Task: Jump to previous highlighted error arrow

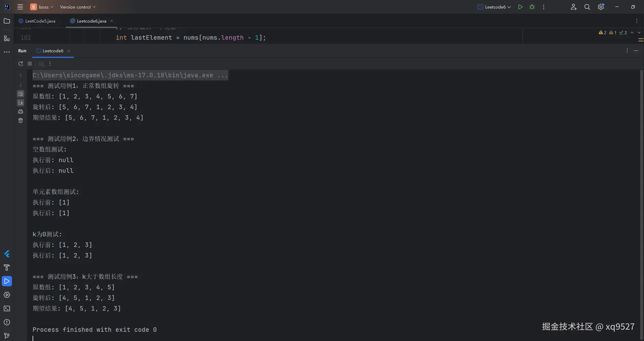Action: pyautogui.click(x=632, y=32)
